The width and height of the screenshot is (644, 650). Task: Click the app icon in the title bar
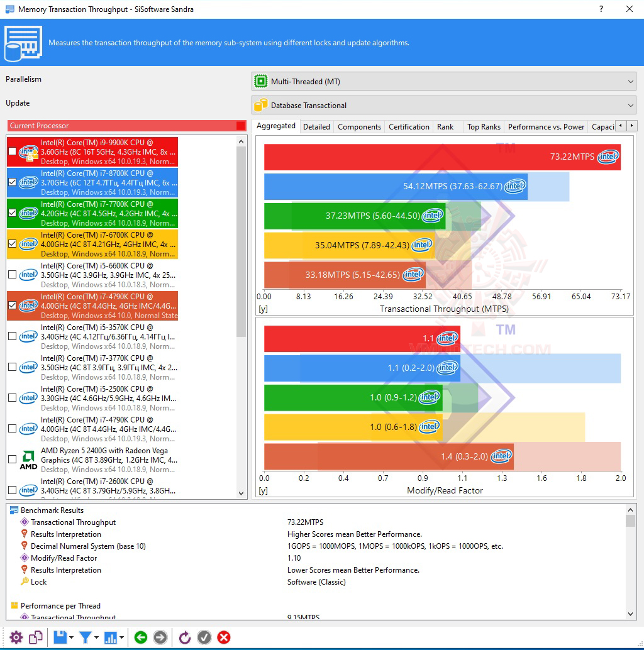point(9,9)
